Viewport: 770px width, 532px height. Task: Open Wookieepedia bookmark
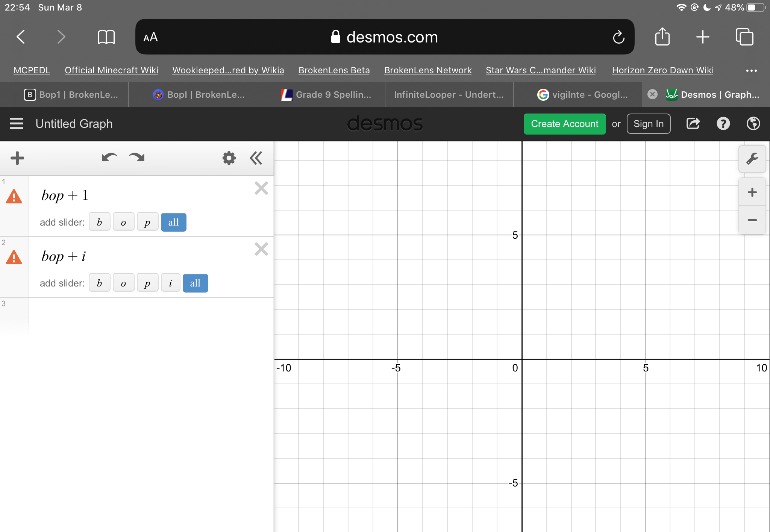[228, 70]
